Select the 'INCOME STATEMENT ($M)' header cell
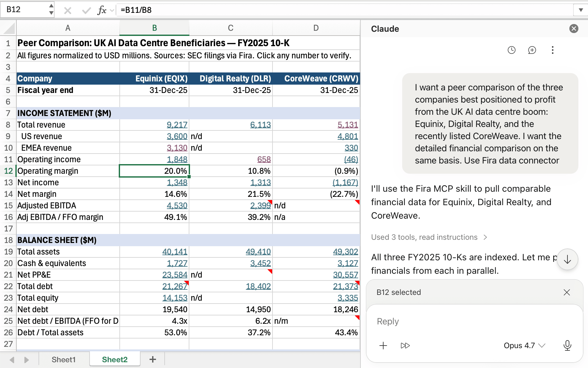Image resolution: width=588 pixels, height=368 pixels. (68, 113)
